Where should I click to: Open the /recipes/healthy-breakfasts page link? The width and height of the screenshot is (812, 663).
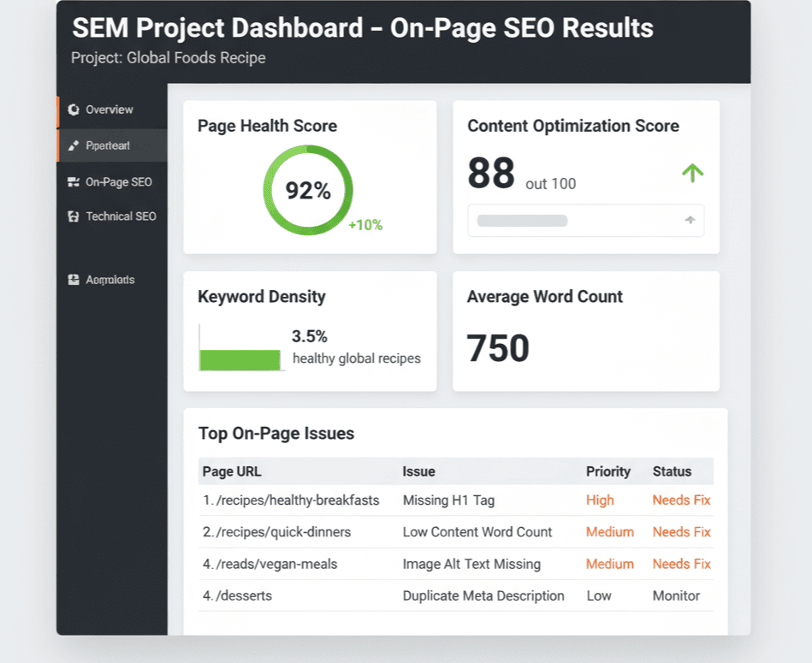point(297,500)
